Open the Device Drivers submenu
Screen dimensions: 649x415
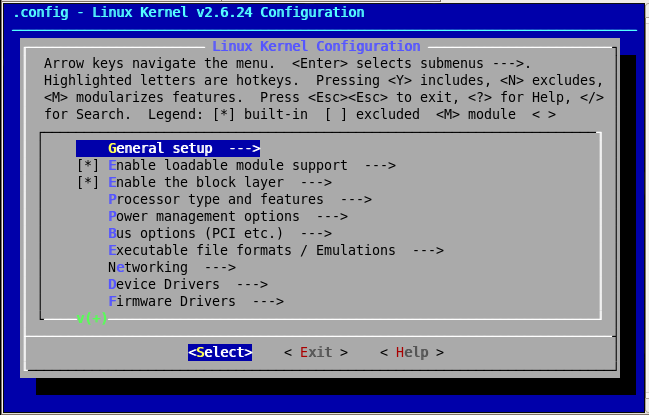click(x=188, y=284)
